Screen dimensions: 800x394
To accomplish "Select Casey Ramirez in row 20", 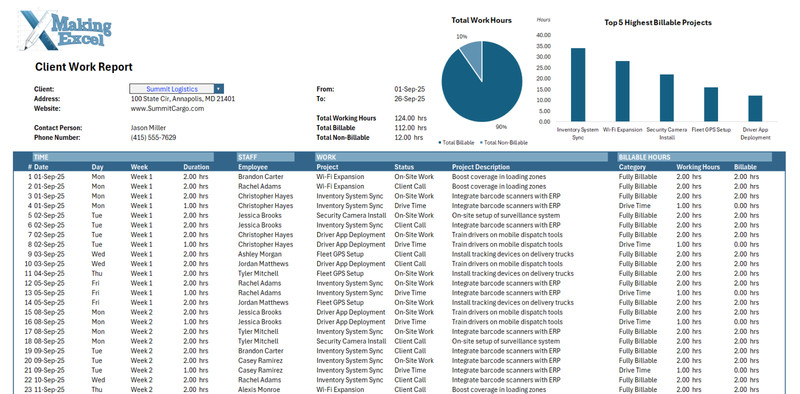I will tap(260, 360).
